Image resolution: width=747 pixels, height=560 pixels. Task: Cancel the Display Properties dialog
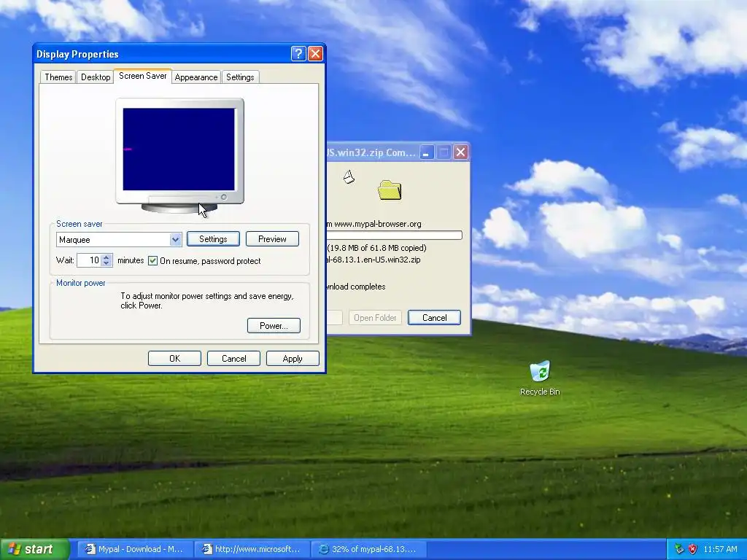coord(234,359)
